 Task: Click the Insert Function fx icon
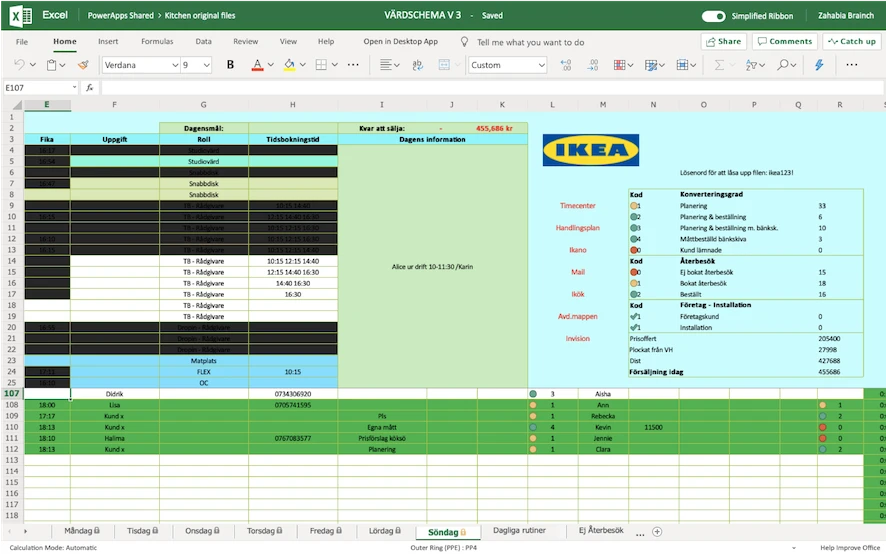(x=89, y=88)
